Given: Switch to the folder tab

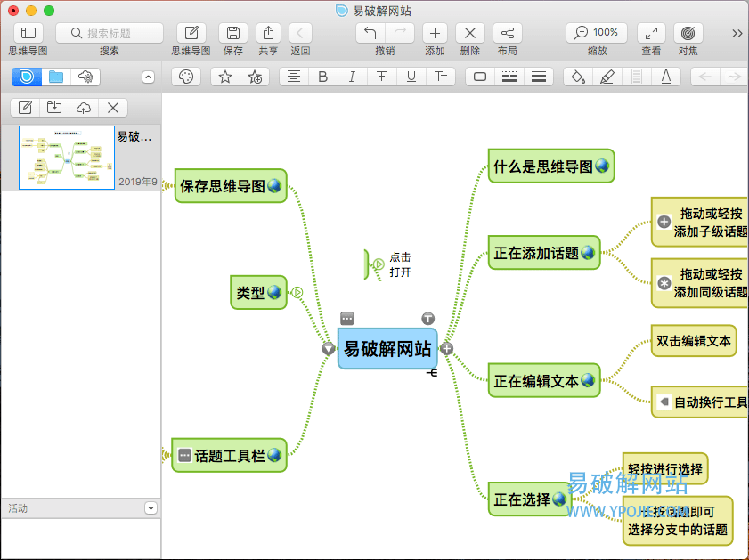Looking at the screenshot, I should [x=56, y=77].
